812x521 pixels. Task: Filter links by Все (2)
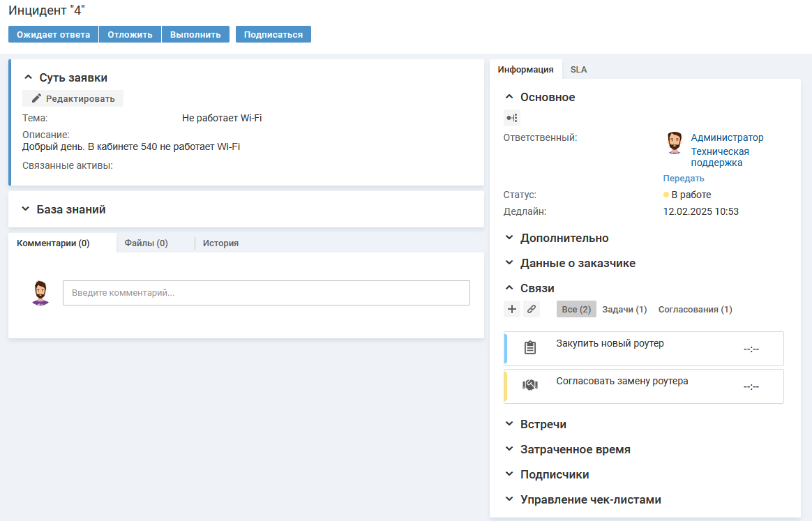[x=576, y=309]
